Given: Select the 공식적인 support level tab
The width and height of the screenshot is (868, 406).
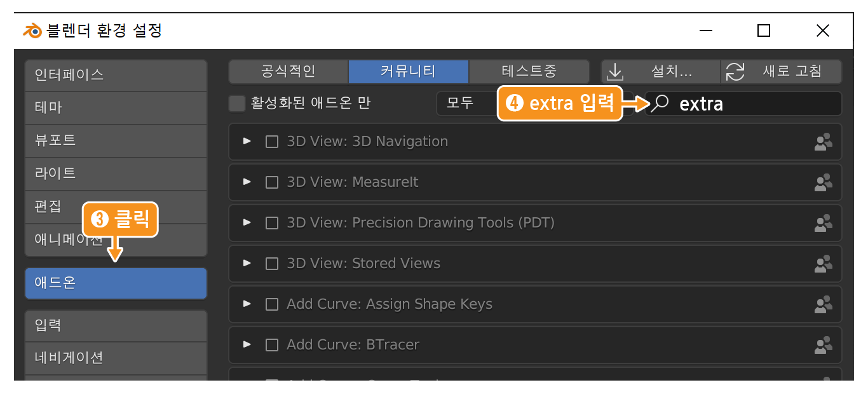Looking at the screenshot, I should [x=288, y=72].
